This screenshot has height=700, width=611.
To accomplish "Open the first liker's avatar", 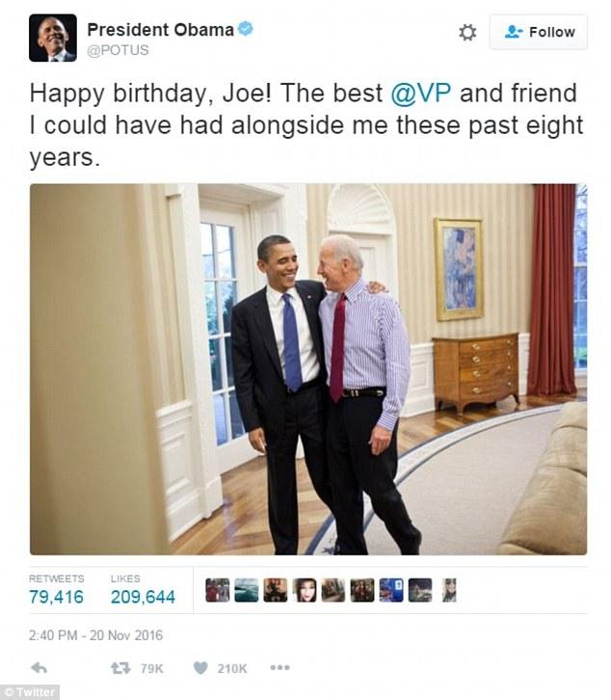I will pos(218,590).
